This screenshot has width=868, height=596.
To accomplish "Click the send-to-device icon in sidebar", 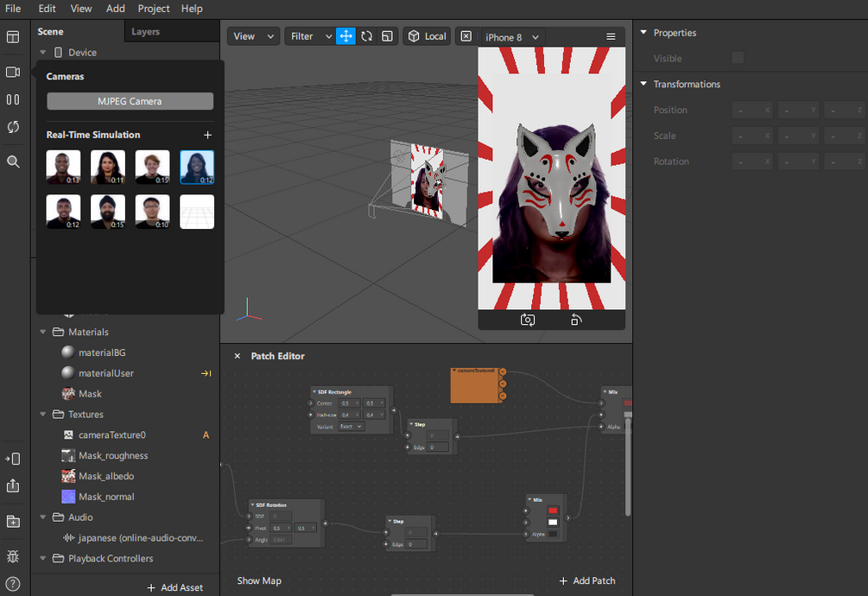I will 13,459.
